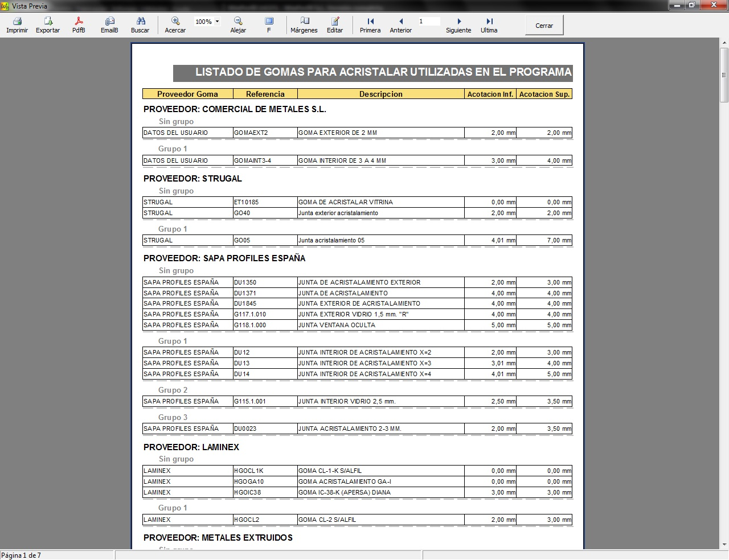Click PROVEEDOR: COMERCIAL DE METALES S.L. heading

coord(235,109)
